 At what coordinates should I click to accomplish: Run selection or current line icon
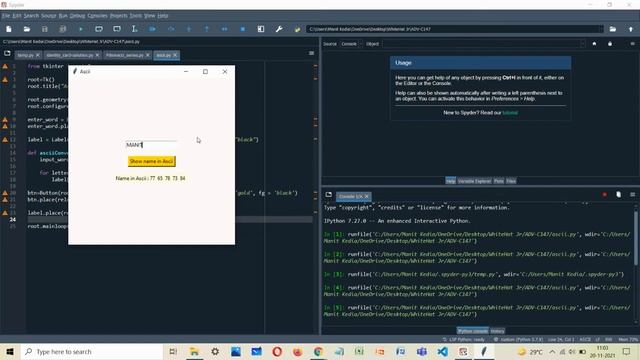pos(134,29)
